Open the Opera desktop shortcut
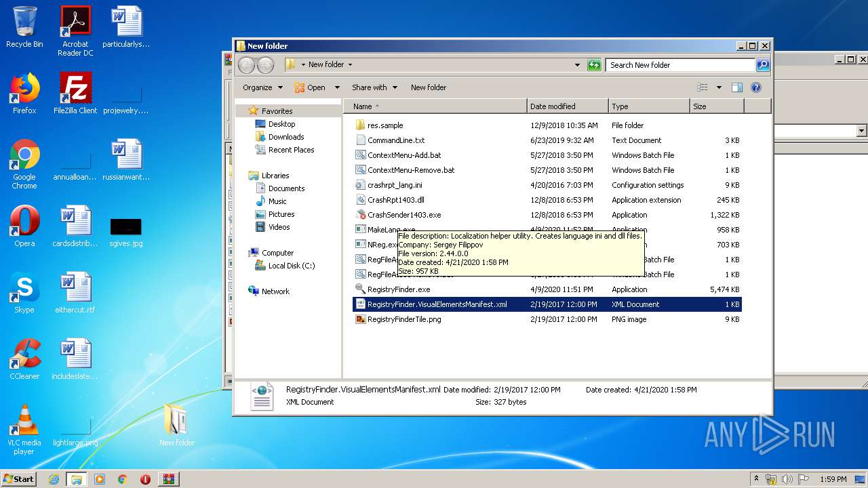 (24, 226)
